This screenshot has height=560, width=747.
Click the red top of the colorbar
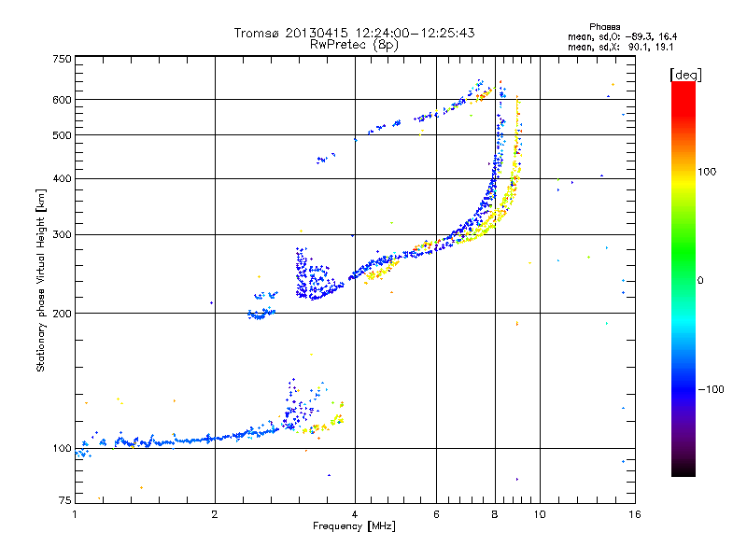click(x=684, y=95)
